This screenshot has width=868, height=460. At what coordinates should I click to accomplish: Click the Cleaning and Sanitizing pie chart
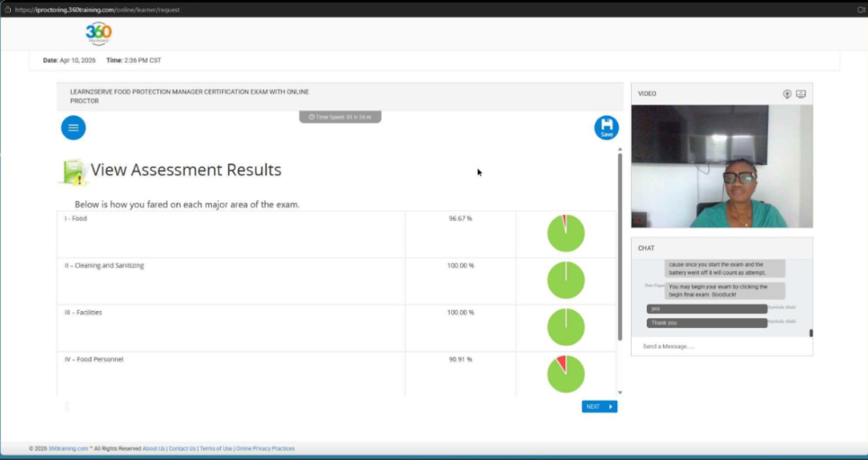566,280
